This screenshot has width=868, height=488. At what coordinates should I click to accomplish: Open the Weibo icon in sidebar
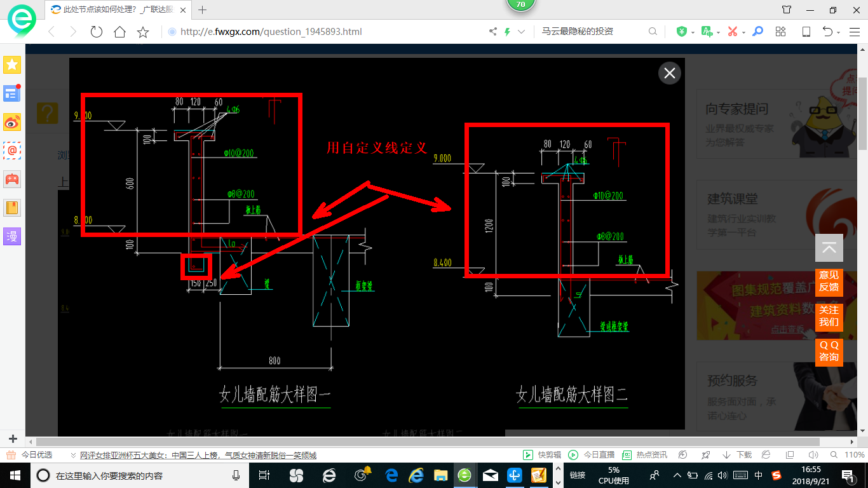click(12, 122)
